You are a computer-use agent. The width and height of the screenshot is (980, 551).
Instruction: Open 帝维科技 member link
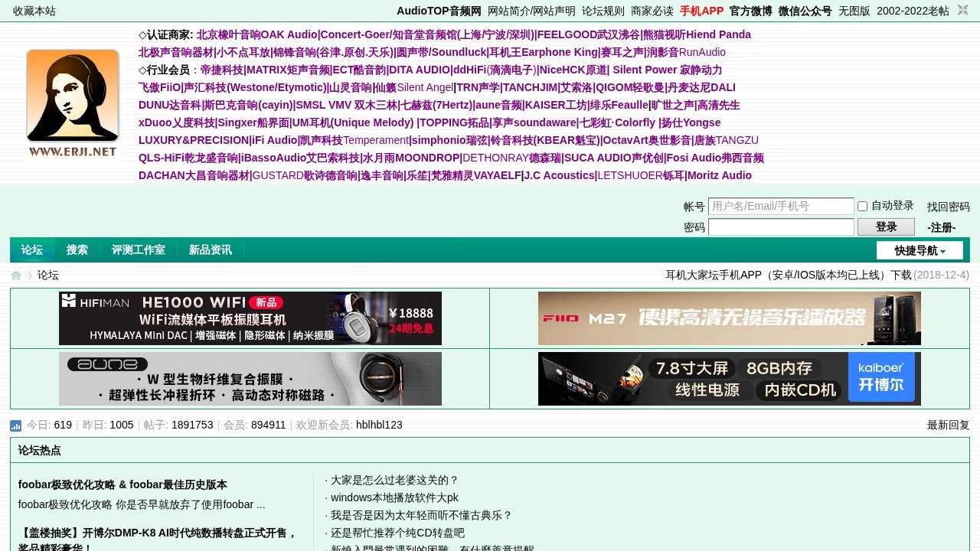pos(221,70)
